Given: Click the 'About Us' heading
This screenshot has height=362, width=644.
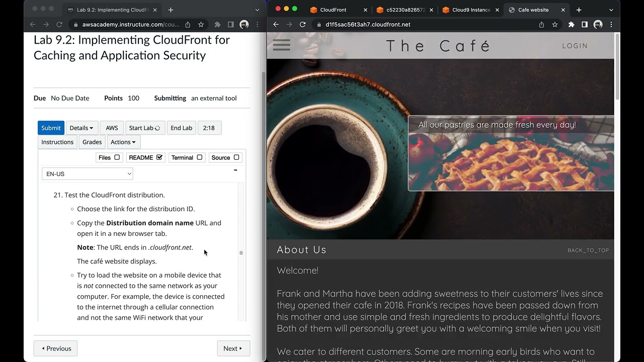Looking at the screenshot, I should (x=301, y=249).
